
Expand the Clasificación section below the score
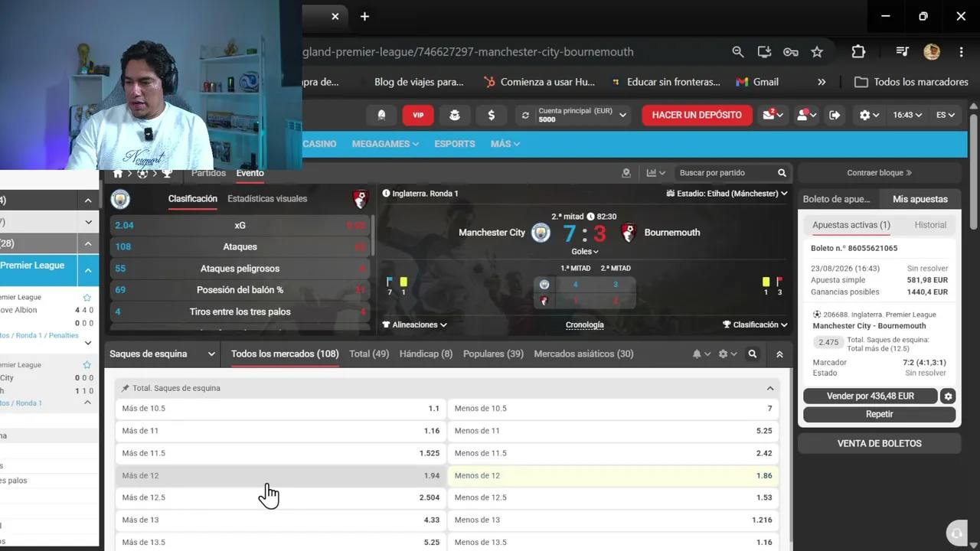(x=755, y=325)
